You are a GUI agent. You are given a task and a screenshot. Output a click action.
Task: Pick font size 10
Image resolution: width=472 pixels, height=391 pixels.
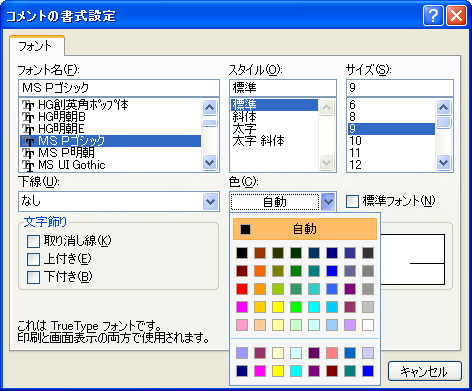[x=391, y=141]
